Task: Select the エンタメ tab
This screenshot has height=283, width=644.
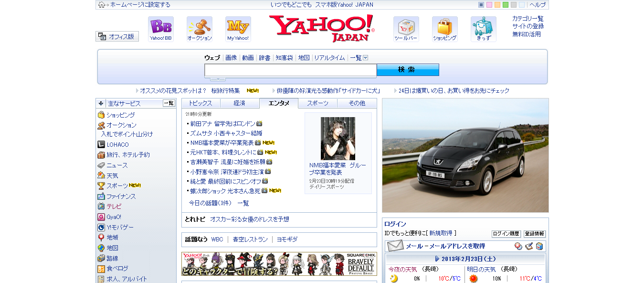Action: point(279,103)
